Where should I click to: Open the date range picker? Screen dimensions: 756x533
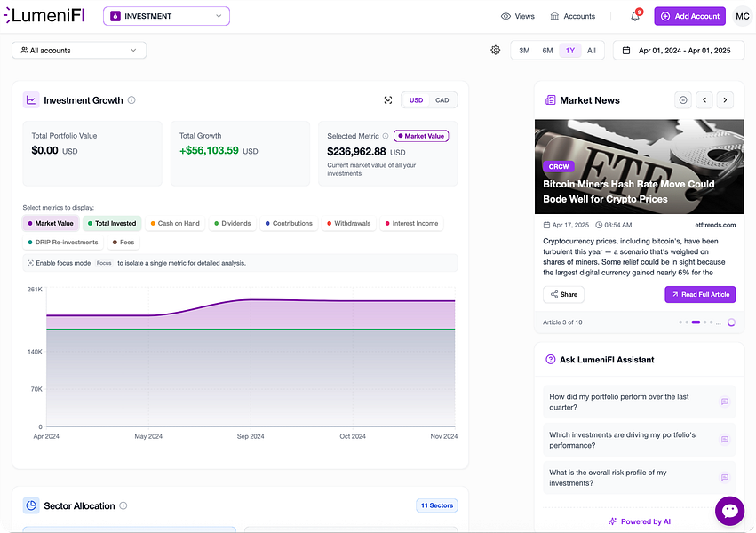[679, 50]
